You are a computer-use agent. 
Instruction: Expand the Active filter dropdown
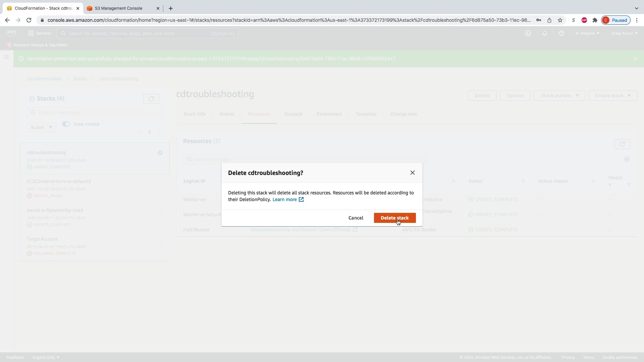pos(42,127)
